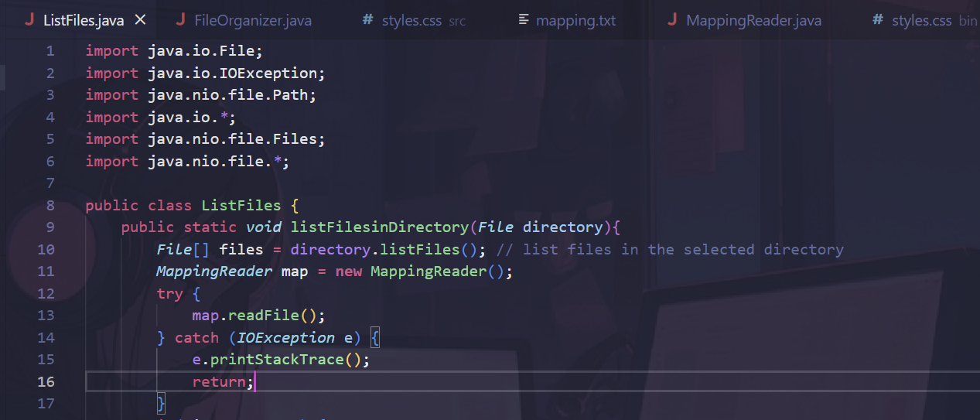The width and height of the screenshot is (980, 420).
Task: Select line number 1 in the gutter
Action: click(50, 51)
